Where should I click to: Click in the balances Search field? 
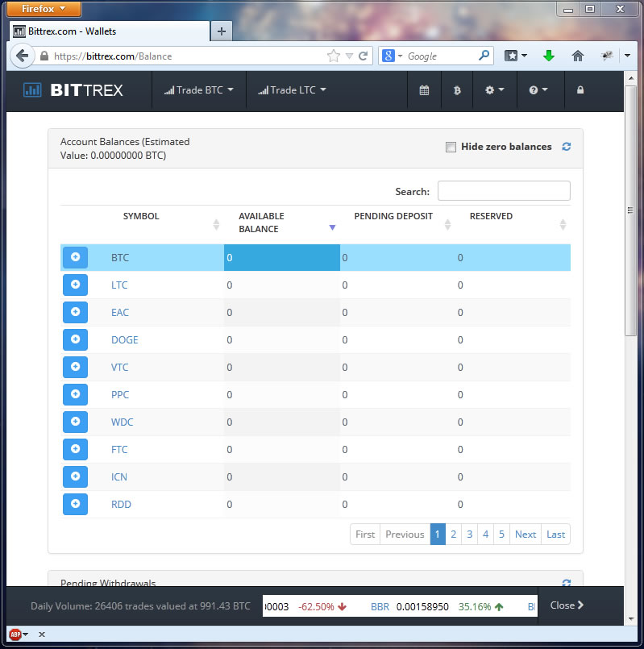click(504, 191)
